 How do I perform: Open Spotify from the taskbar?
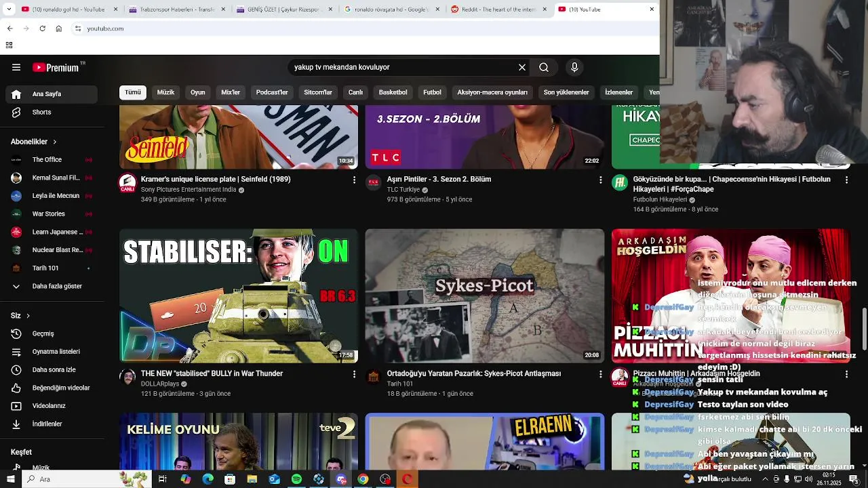coord(296,479)
